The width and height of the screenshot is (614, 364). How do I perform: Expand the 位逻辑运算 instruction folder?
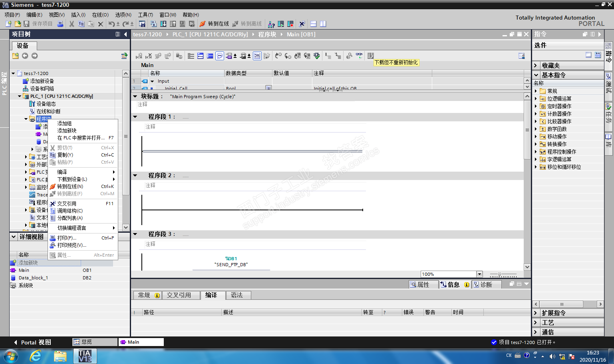pyautogui.click(x=536, y=99)
